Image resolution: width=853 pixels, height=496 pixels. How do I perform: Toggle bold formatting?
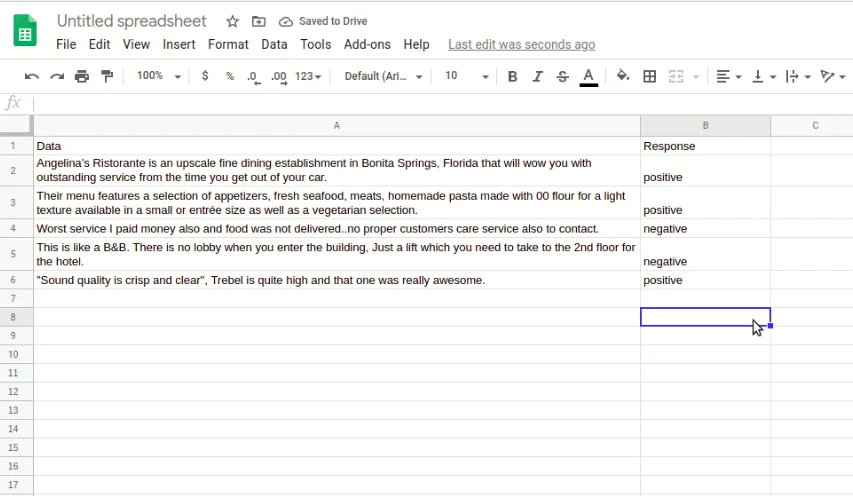coord(512,77)
